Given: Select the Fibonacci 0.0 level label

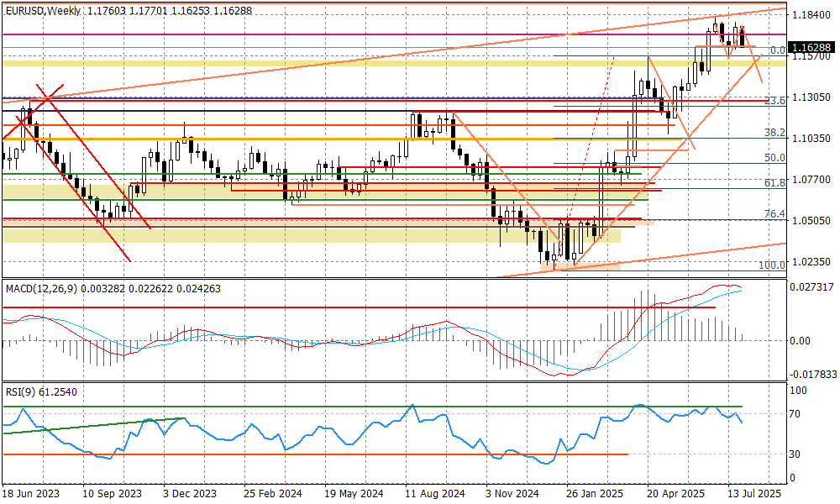Looking at the screenshot, I should point(777,50).
